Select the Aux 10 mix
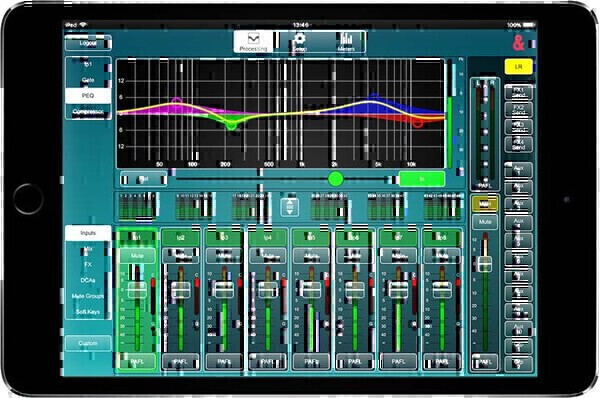 [518, 329]
